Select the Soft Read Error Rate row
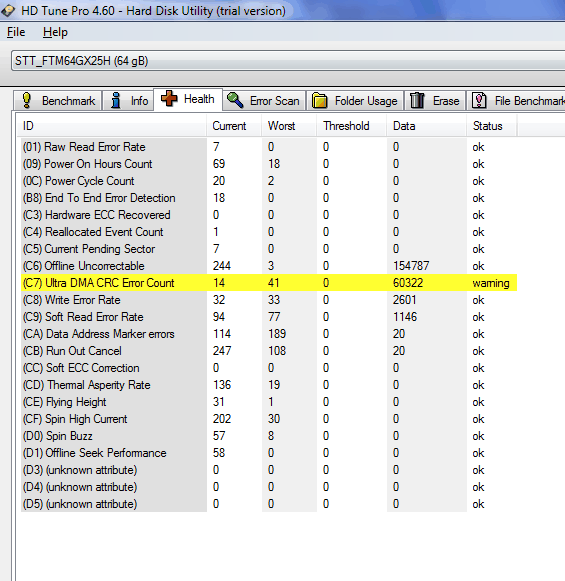Viewport: 565px width, 581px height. point(269,317)
